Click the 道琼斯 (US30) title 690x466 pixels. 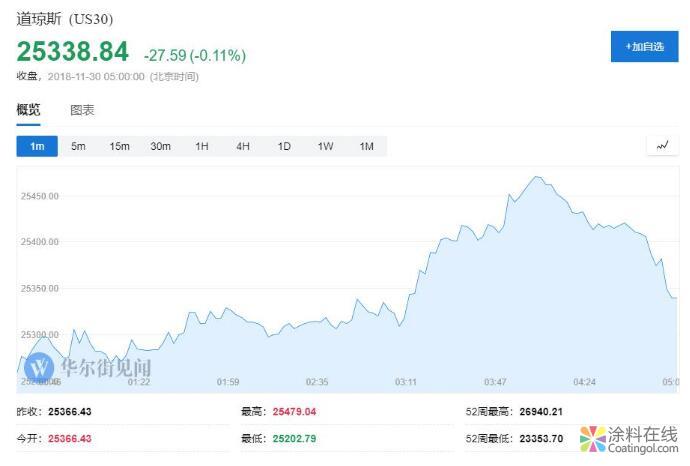pyautogui.click(x=64, y=20)
